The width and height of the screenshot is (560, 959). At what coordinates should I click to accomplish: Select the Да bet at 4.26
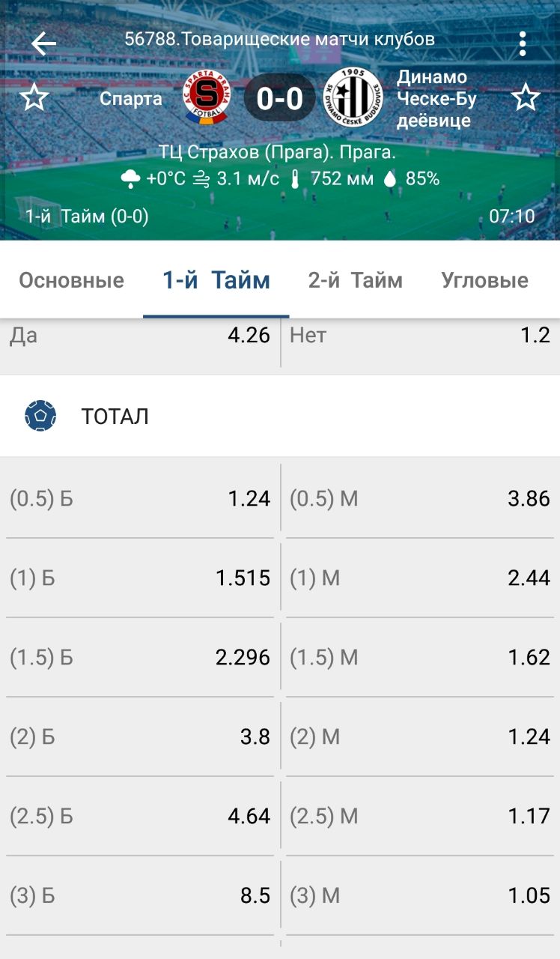pos(140,336)
